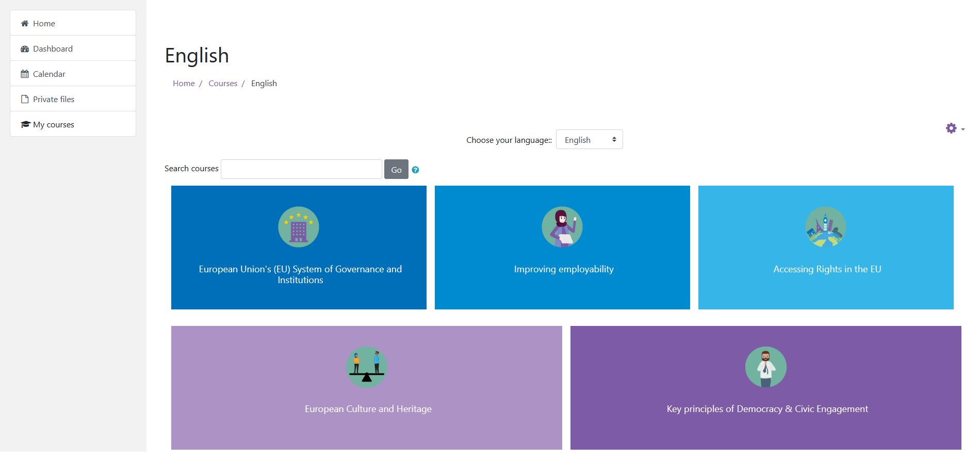Screen dimensions: 980x476
Task: Follow the Home breadcrumb link
Action: (x=184, y=83)
